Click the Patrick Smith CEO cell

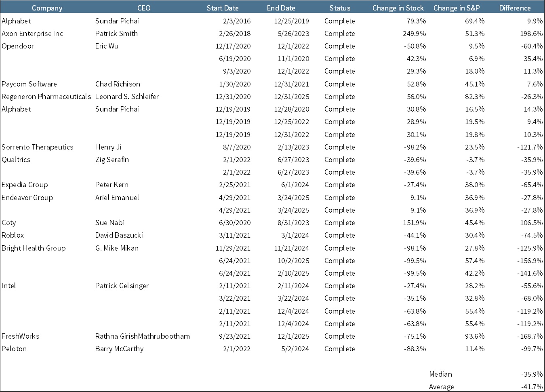(116, 34)
